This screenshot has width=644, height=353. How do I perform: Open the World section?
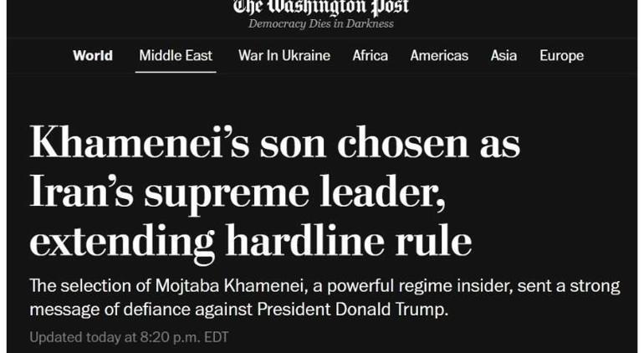coord(93,56)
